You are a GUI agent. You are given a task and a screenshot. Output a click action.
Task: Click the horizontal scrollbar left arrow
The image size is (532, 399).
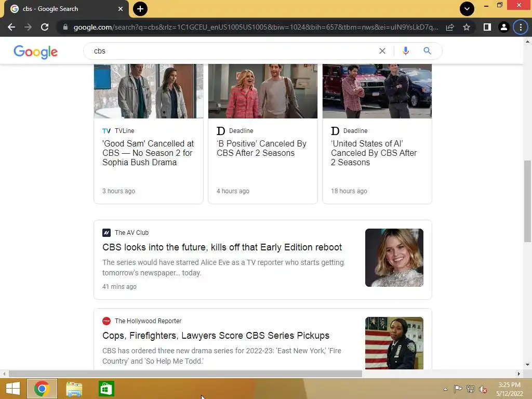click(x=4, y=374)
